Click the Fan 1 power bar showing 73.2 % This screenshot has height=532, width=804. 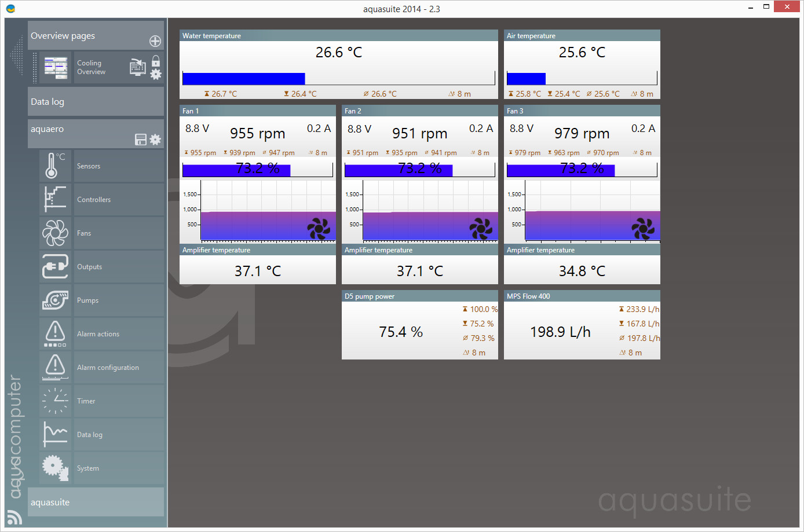[x=258, y=169]
